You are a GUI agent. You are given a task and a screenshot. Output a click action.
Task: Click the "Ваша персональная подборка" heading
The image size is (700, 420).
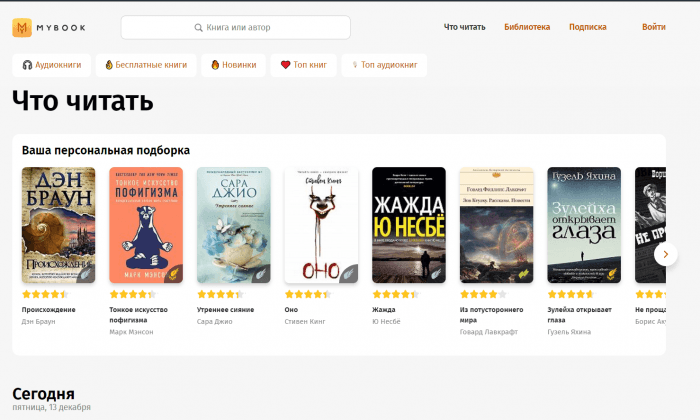(106, 150)
